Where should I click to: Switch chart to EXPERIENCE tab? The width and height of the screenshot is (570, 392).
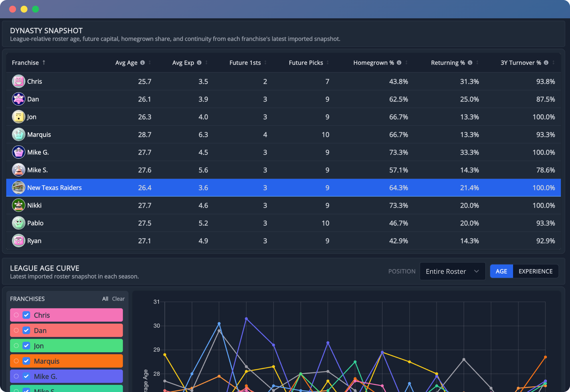(535, 271)
